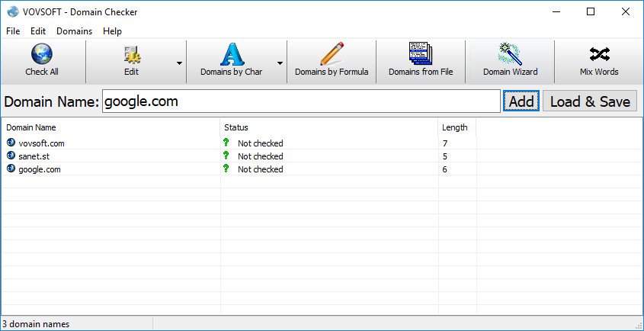Open the Edit toolbar dropdown arrow
Screen dimensions: 644x331
tap(179, 63)
